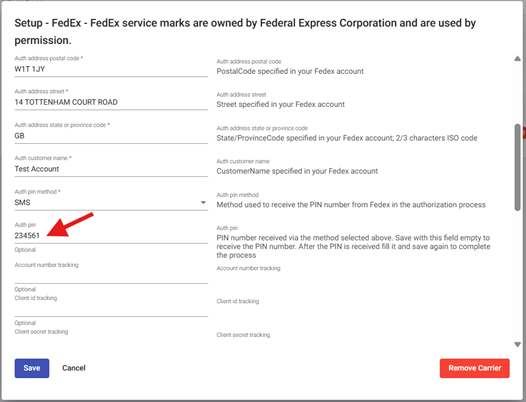Click the scroll down arrow of the form
526x402 pixels.
[x=517, y=345]
